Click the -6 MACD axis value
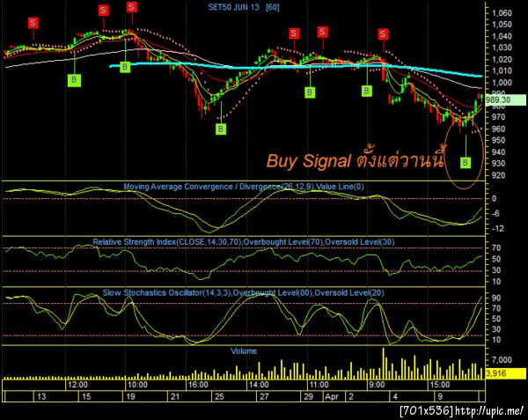The image size is (528, 420). point(495,214)
